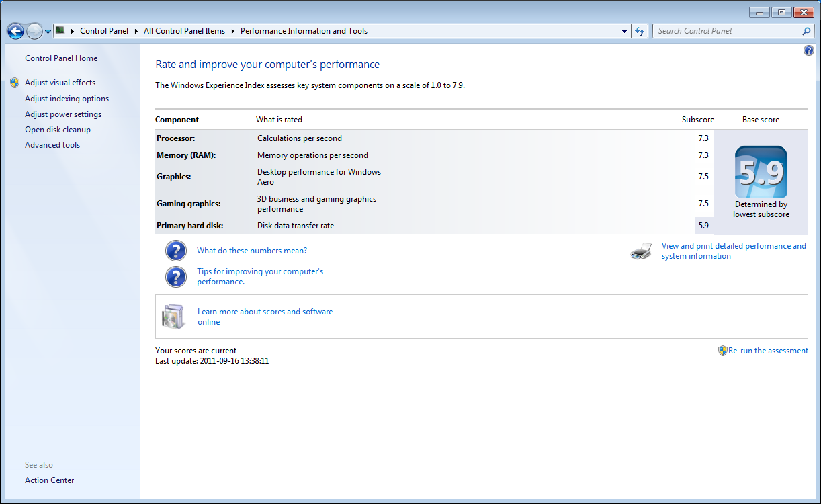Open Control Panel Home

coord(61,58)
